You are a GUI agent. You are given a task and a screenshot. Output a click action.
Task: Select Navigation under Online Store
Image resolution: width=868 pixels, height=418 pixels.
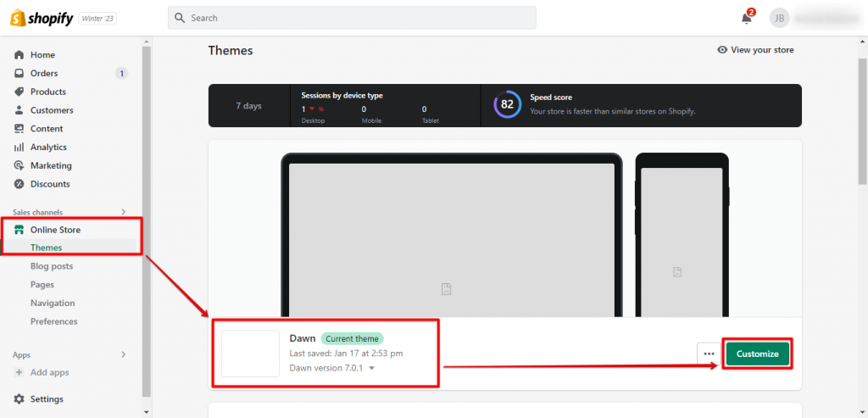tap(53, 304)
